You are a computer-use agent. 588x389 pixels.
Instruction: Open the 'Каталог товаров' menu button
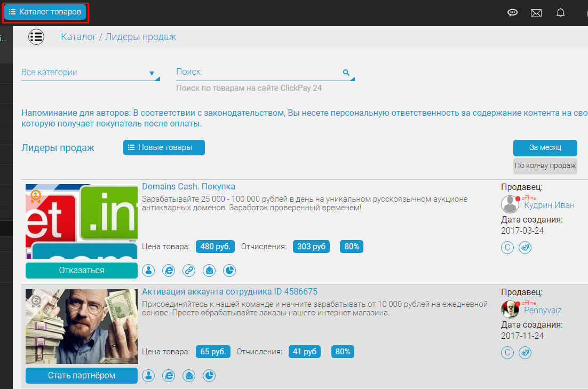[45, 12]
